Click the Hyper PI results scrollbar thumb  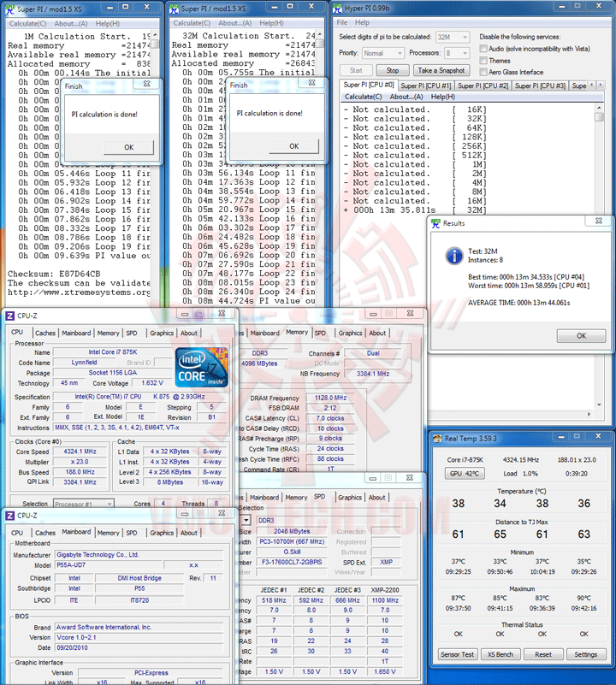click(599, 116)
